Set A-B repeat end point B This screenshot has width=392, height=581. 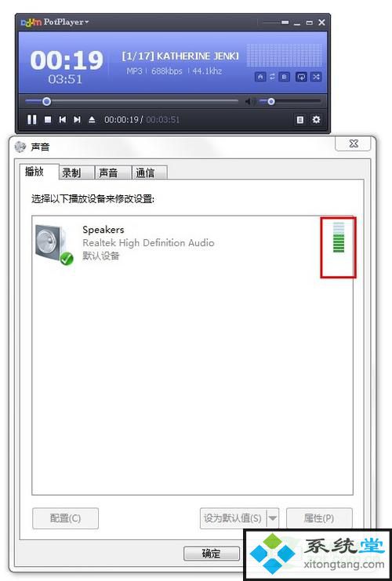point(284,77)
